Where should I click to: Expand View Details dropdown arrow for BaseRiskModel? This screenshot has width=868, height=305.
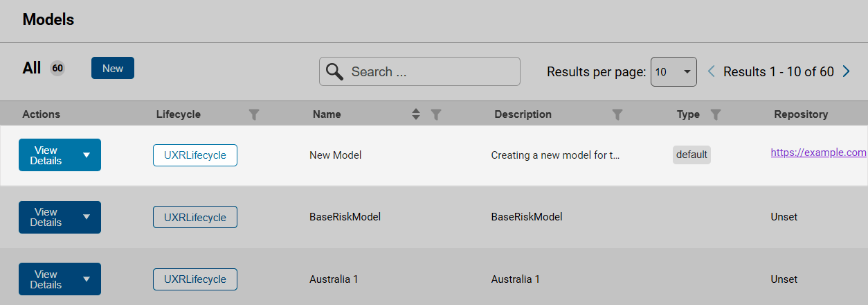tap(87, 217)
